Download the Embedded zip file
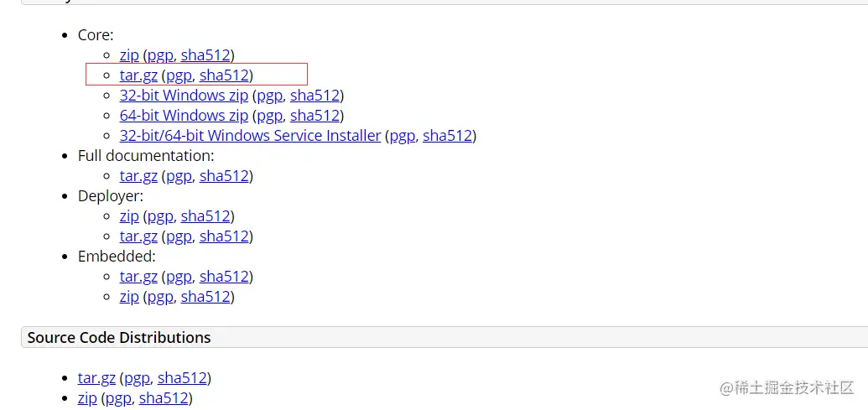 tap(129, 297)
